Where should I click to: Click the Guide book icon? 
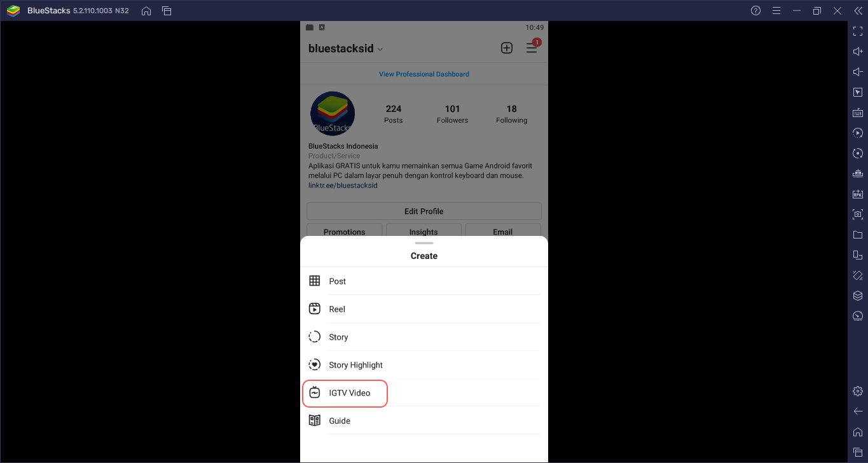pyautogui.click(x=314, y=420)
